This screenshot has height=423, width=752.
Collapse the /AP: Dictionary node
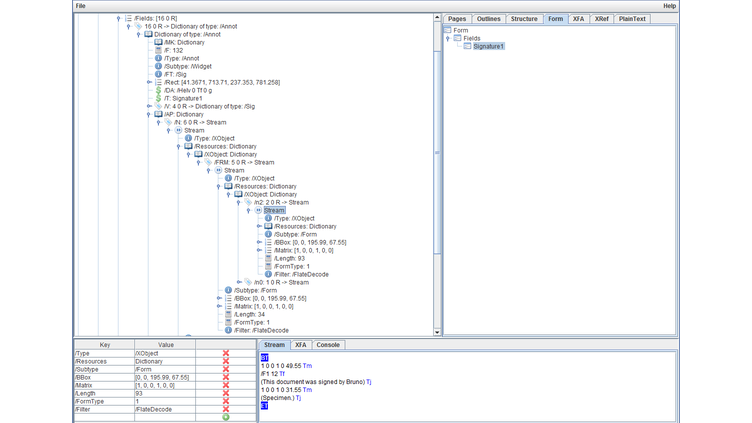(x=149, y=114)
